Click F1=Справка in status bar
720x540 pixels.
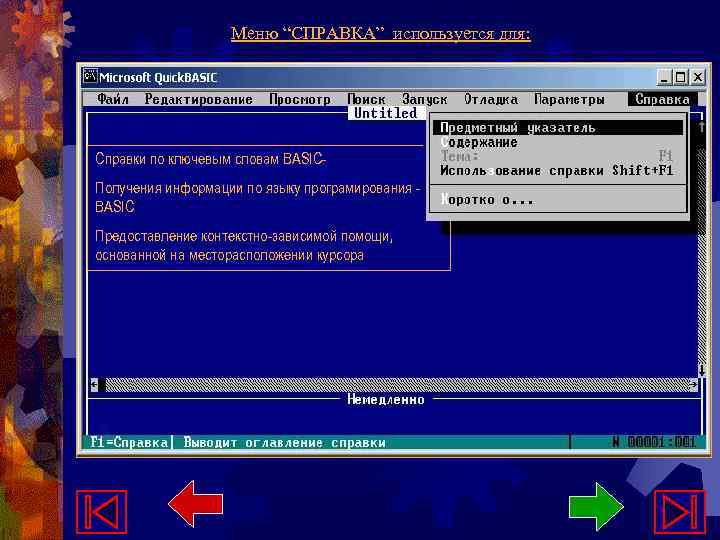(x=129, y=442)
